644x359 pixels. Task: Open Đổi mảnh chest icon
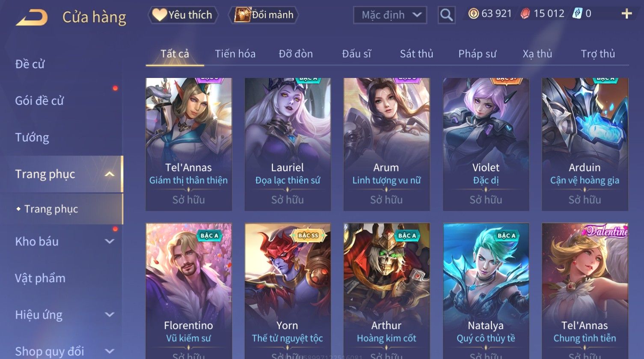click(242, 15)
